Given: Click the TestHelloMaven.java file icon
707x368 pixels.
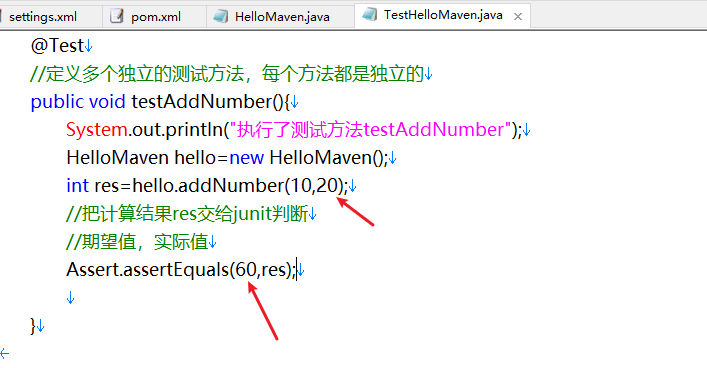Looking at the screenshot, I should (x=370, y=14).
